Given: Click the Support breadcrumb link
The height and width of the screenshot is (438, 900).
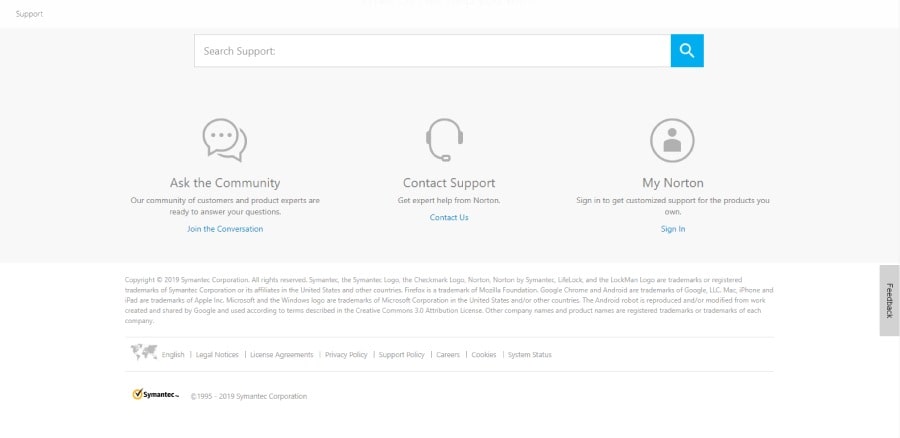Looking at the screenshot, I should click(29, 14).
